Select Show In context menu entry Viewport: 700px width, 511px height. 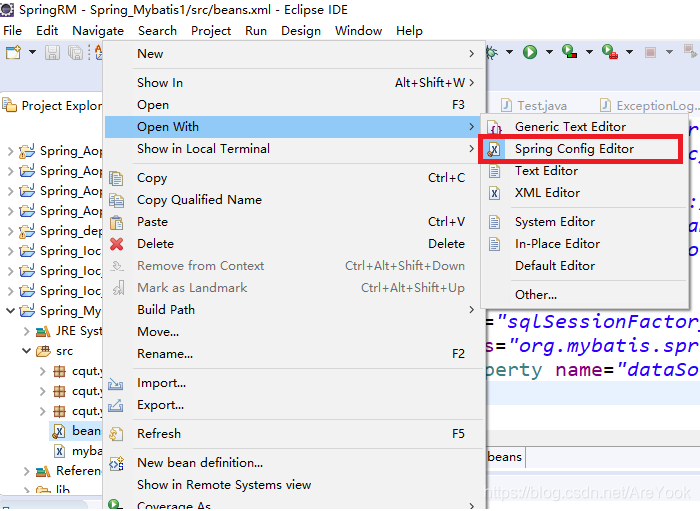tap(295, 83)
